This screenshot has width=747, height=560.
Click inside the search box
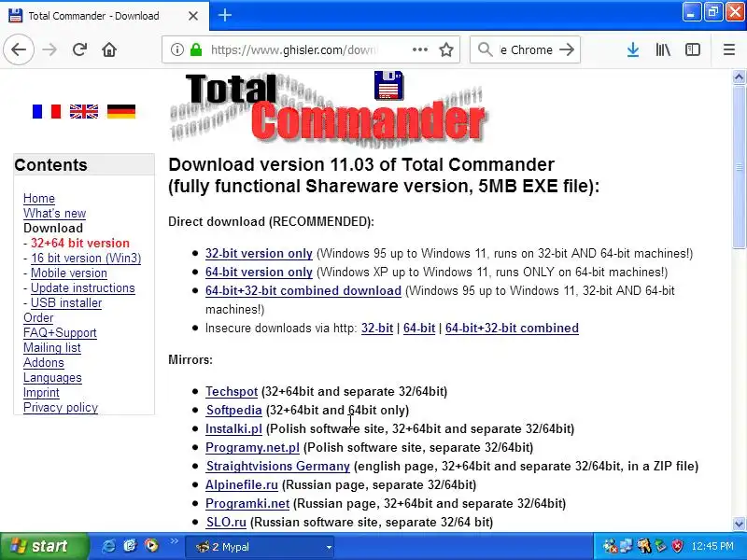526,49
